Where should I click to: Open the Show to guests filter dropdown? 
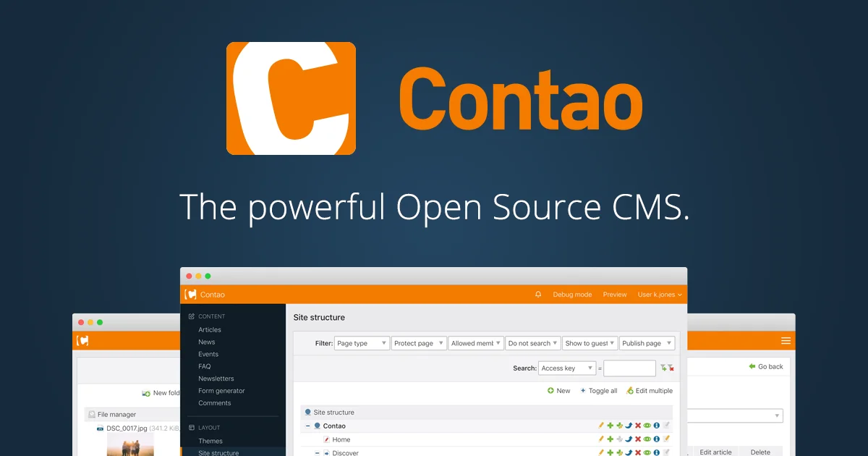point(590,343)
